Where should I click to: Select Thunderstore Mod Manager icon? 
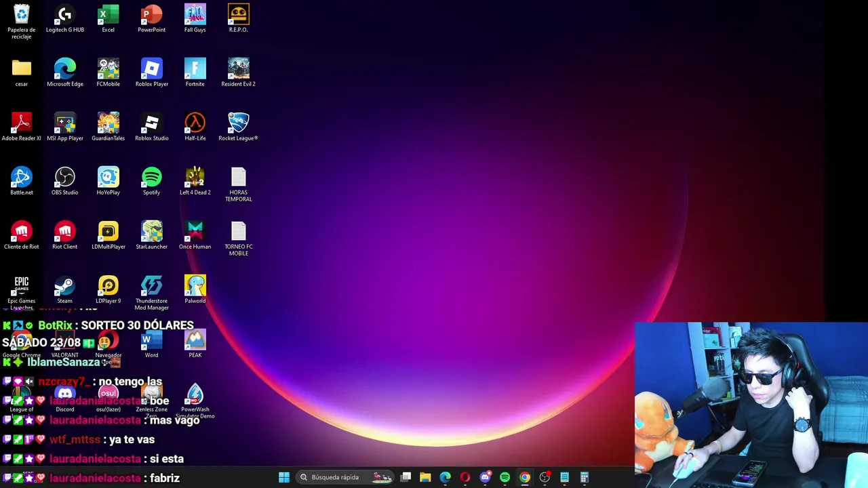[152, 293]
